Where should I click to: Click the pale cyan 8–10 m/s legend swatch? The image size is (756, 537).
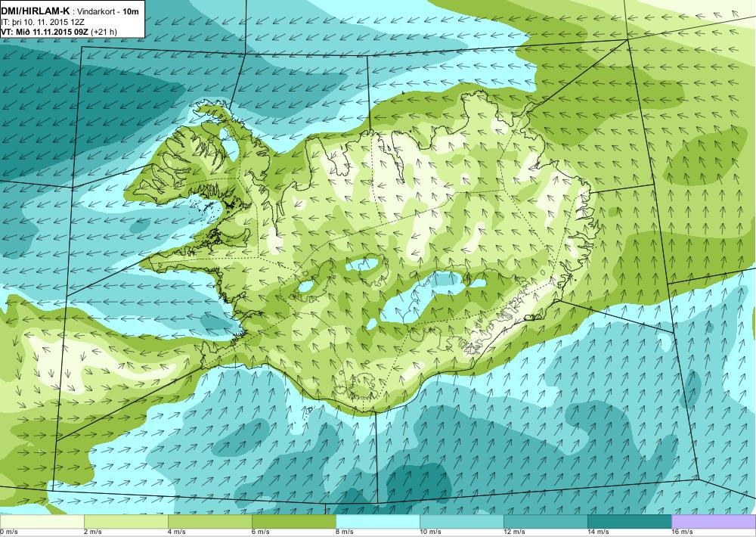tap(378, 522)
